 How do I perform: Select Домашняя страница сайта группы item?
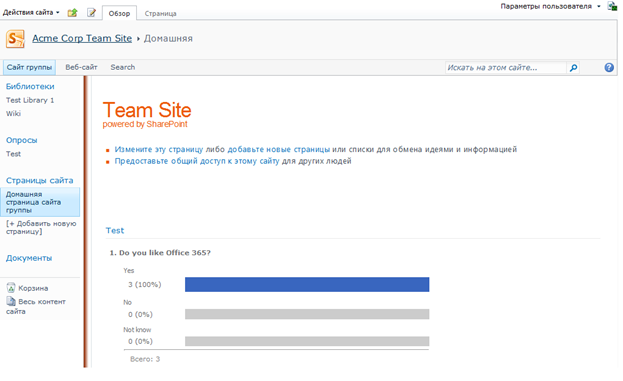pos(40,202)
